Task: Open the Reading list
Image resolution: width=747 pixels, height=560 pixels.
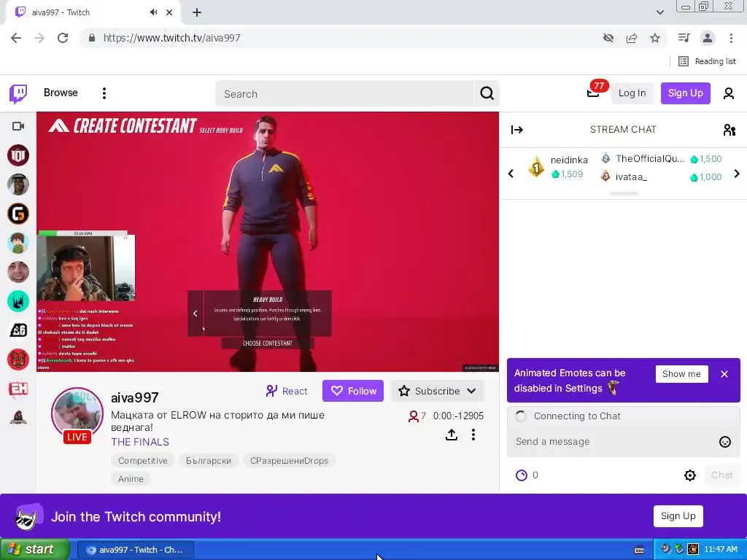Action: (707, 61)
